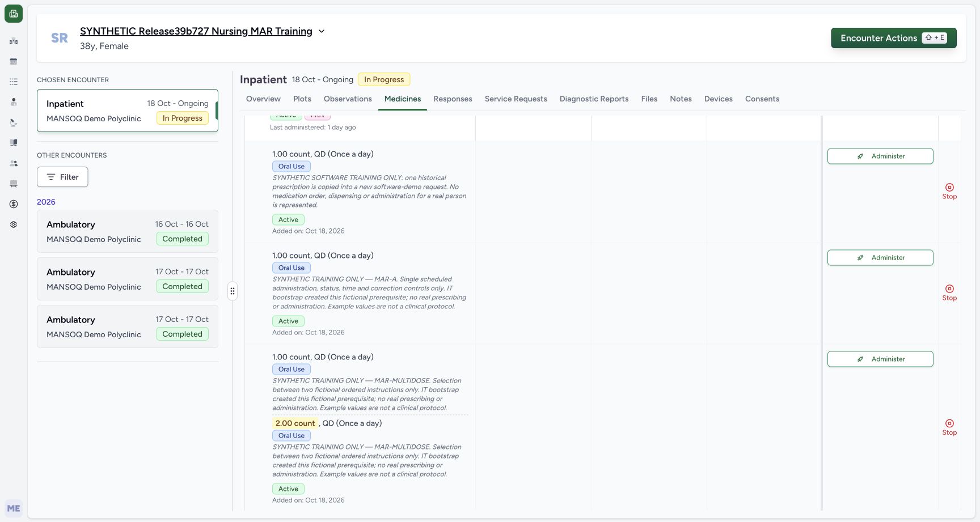This screenshot has height=522, width=980.
Task: Administer the historical prescription copied medication
Action: 880,156
